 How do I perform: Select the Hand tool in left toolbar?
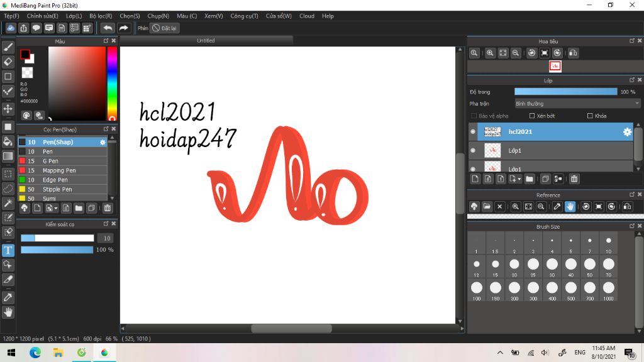[8, 312]
